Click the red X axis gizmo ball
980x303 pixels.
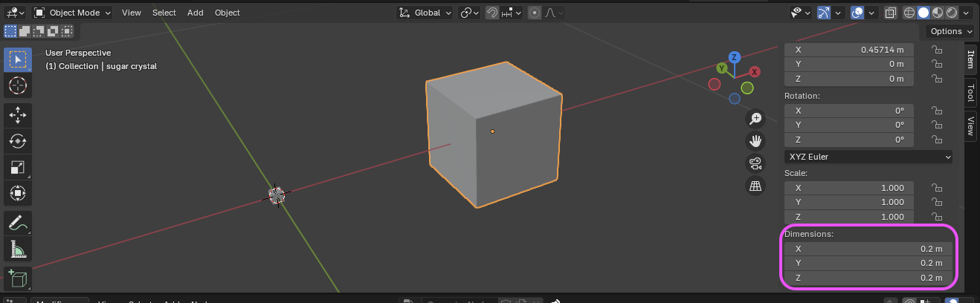[755, 72]
